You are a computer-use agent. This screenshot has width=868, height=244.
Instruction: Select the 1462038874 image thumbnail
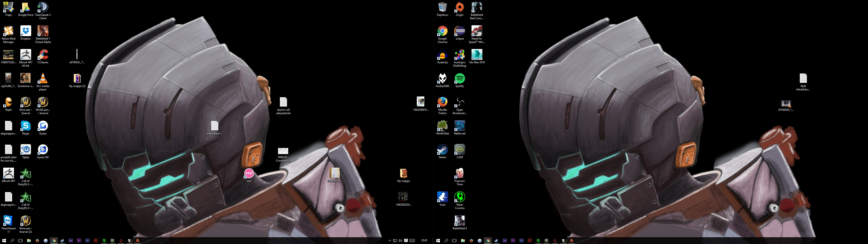[x=420, y=104]
